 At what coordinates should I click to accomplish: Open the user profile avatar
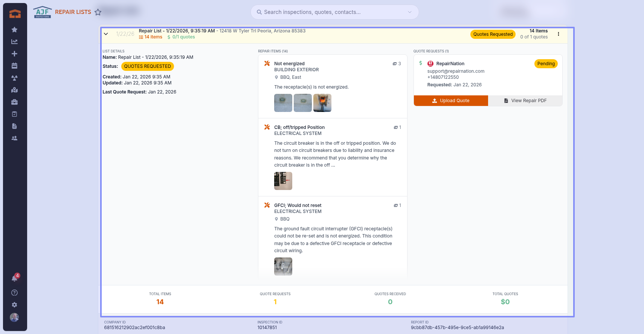click(x=14, y=317)
